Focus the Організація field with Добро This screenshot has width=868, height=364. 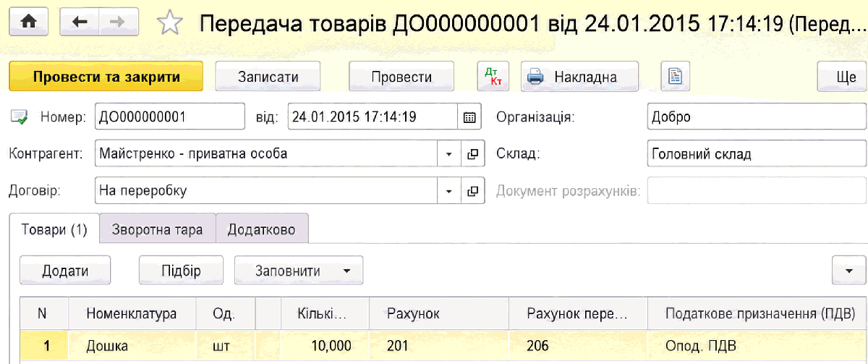757,117
